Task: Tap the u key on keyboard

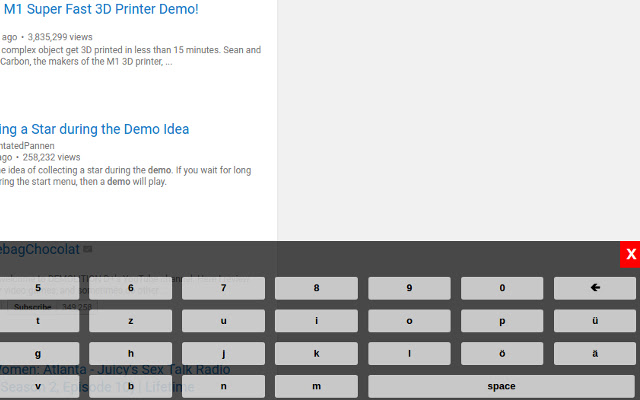Action: pyautogui.click(x=223, y=321)
